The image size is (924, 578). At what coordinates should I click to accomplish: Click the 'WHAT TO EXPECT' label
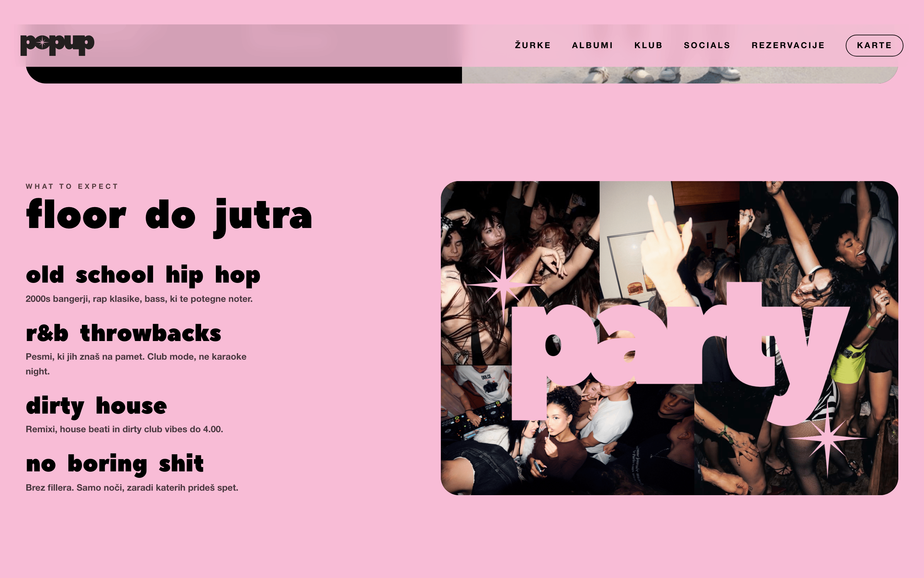(x=72, y=187)
